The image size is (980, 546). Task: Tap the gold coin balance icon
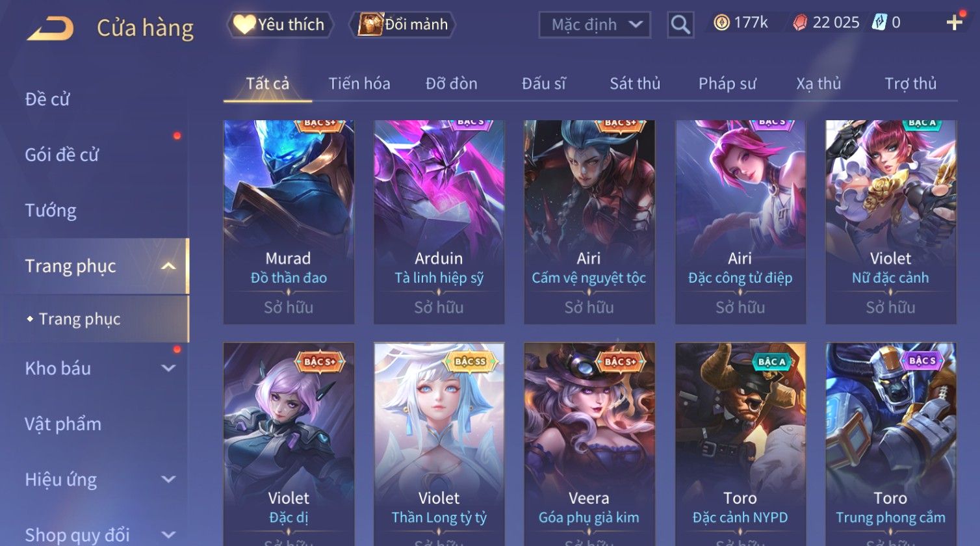721,23
